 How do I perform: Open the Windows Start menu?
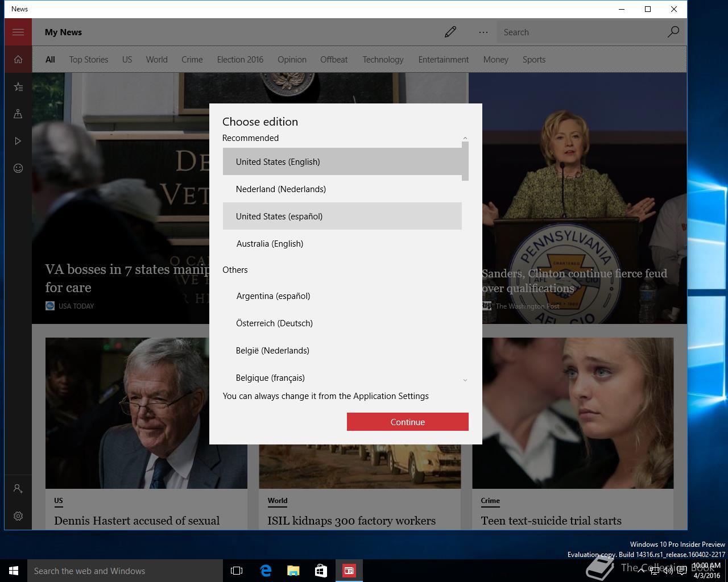[14, 571]
